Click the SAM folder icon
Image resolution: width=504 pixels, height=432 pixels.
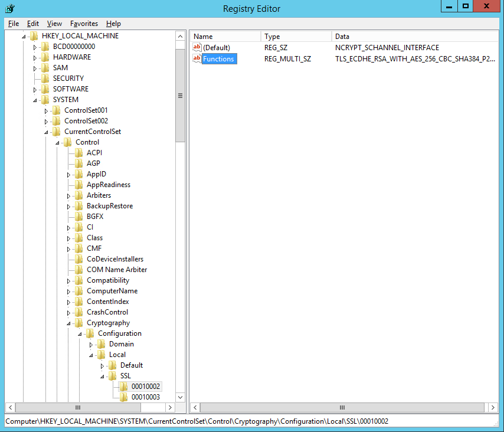point(45,67)
